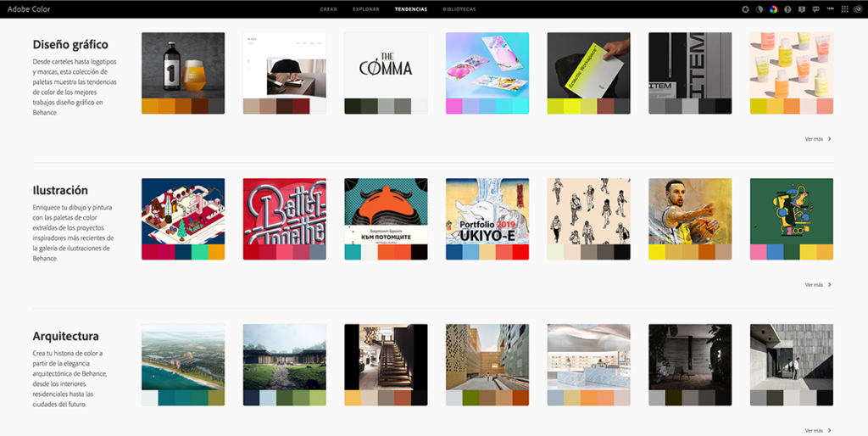
Task: Click the Arquitectura heading
Action: [66, 336]
